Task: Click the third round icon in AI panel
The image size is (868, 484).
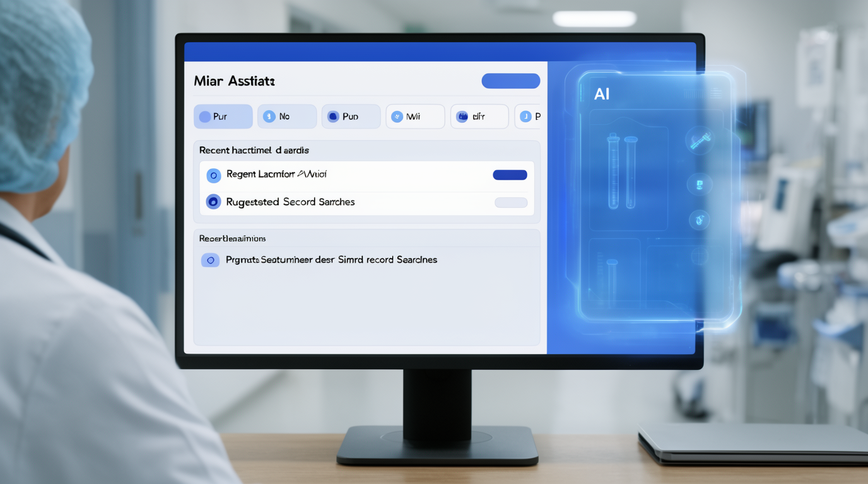Action: click(699, 220)
